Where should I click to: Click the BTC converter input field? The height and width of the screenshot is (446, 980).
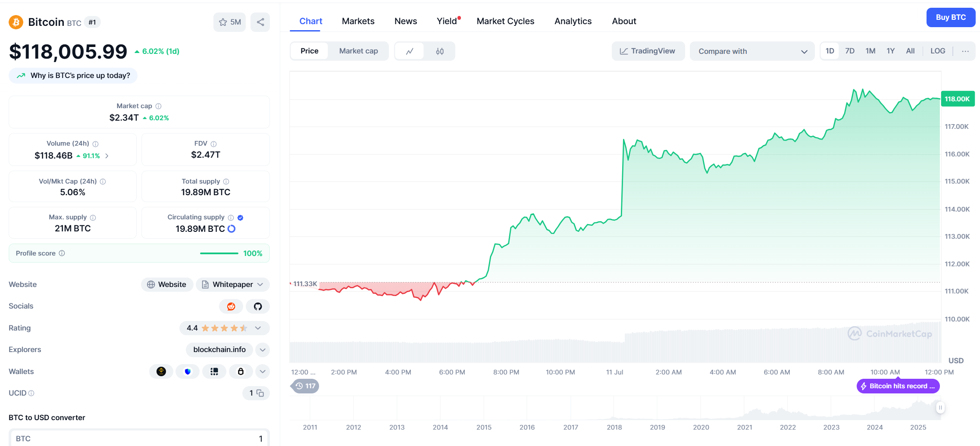[x=139, y=438]
